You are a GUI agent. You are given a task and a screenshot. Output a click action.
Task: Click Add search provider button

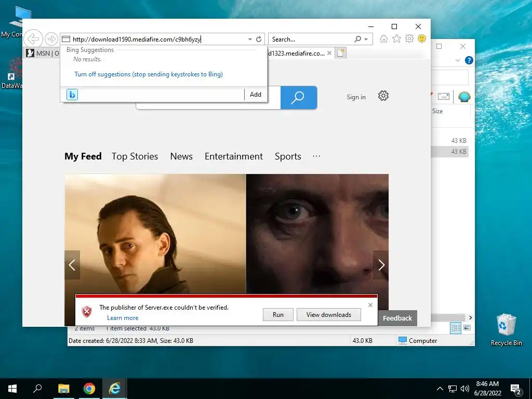click(x=256, y=95)
